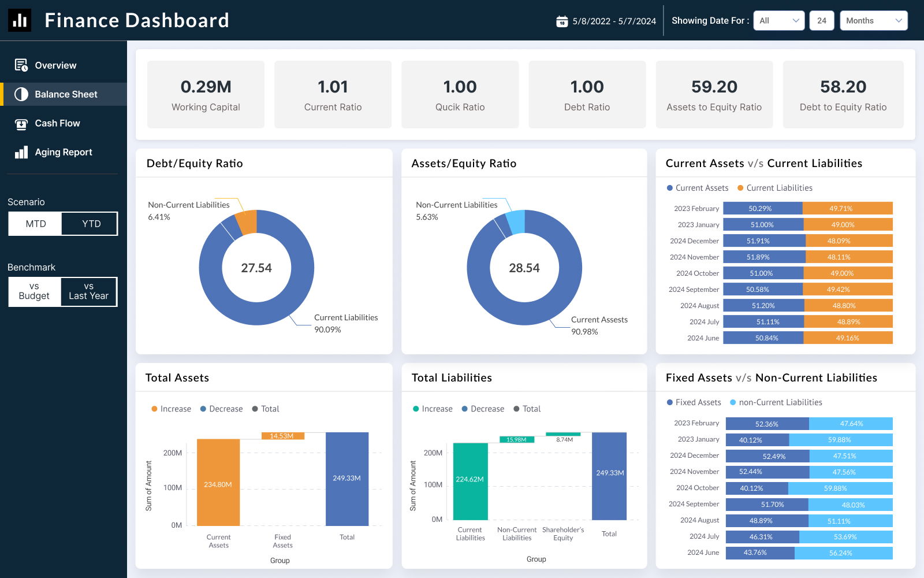Open the All date filter dropdown
924x578 pixels.
[778, 21]
